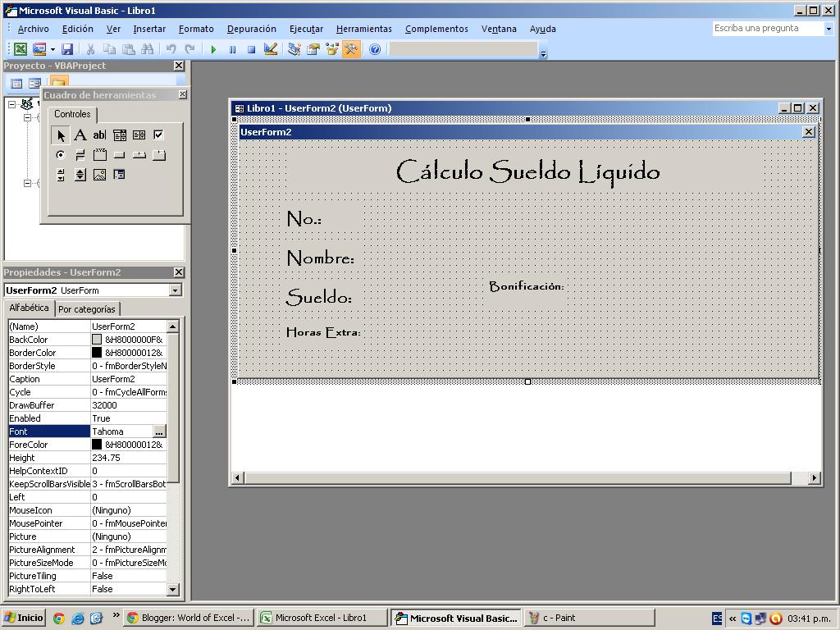Select the OptionButton control in the toolbox

[x=61, y=155]
